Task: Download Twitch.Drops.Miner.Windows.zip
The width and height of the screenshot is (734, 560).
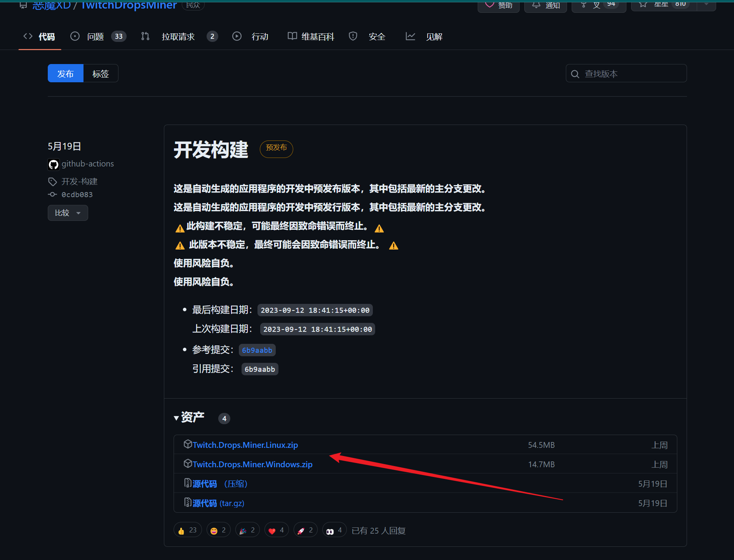Action: click(252, 464)
